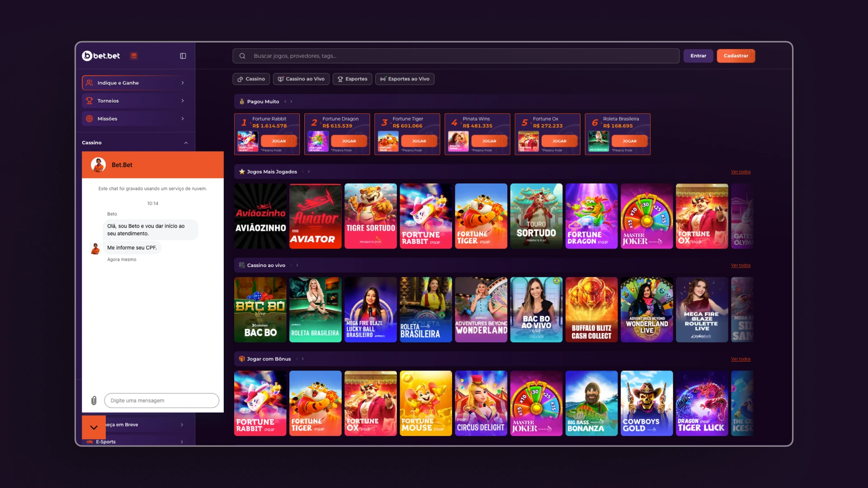This screenshot has width=868, height=488.
Task: Click the Cassino ao vivo section icon
Action: 242,265
